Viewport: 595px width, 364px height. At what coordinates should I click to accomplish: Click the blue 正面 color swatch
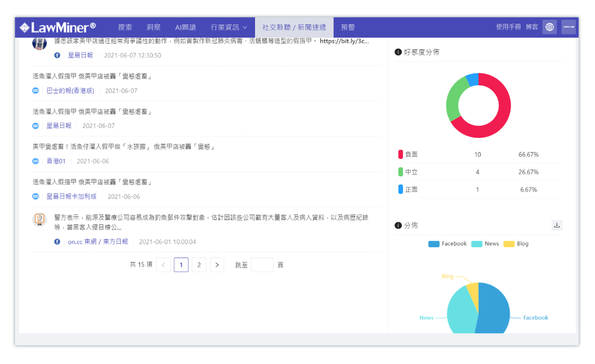point(401,189)
